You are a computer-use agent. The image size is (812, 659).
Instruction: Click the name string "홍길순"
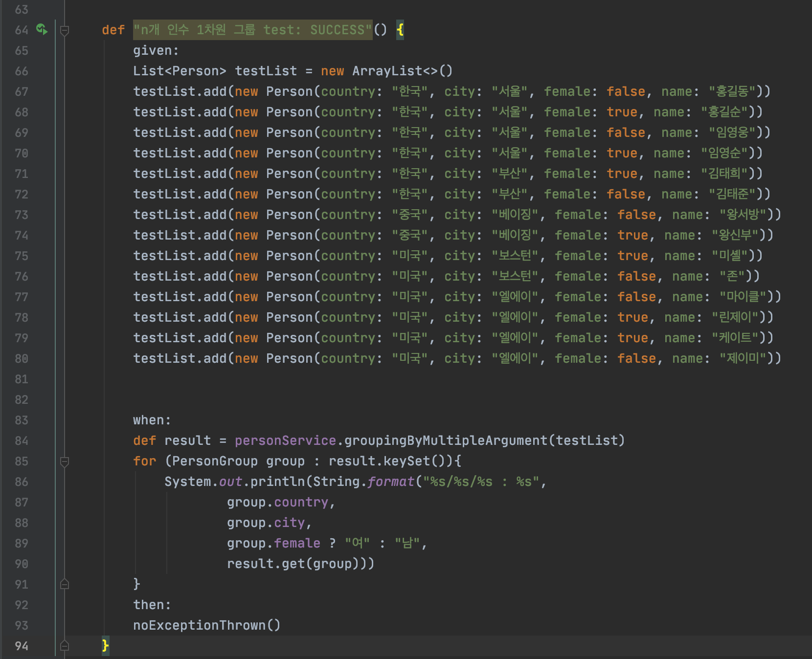point(724,112)
